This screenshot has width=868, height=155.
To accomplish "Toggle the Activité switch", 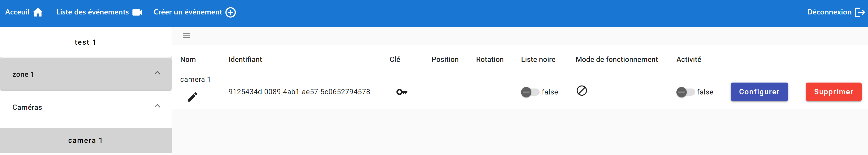I will 685,92.
